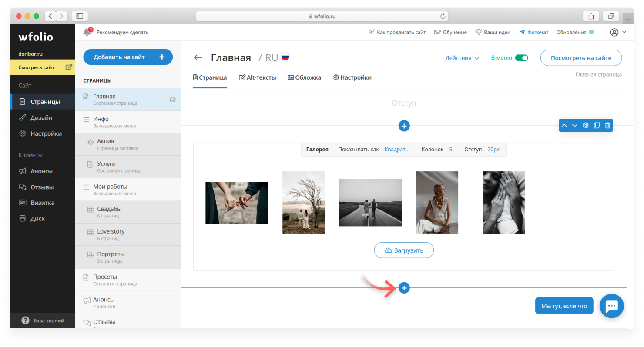
Task: Click Safari forward navigation arrow
Action: pos(62,16)
